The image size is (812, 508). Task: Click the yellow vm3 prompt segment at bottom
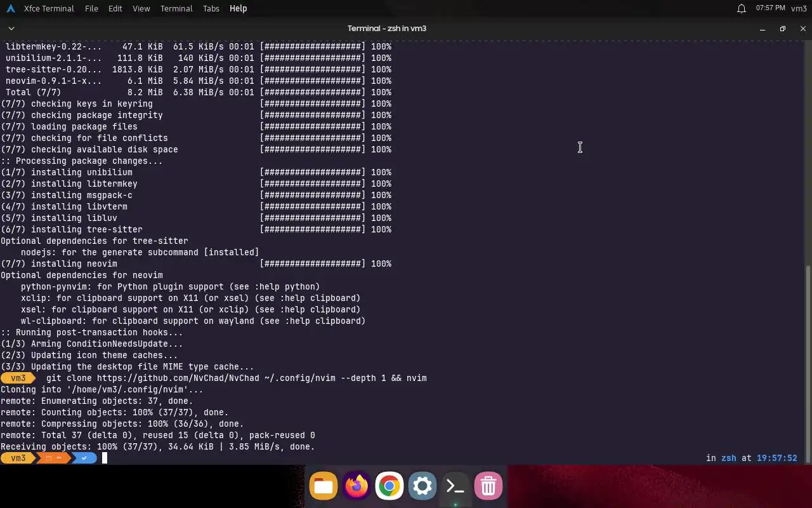click(x=18, y=458)
